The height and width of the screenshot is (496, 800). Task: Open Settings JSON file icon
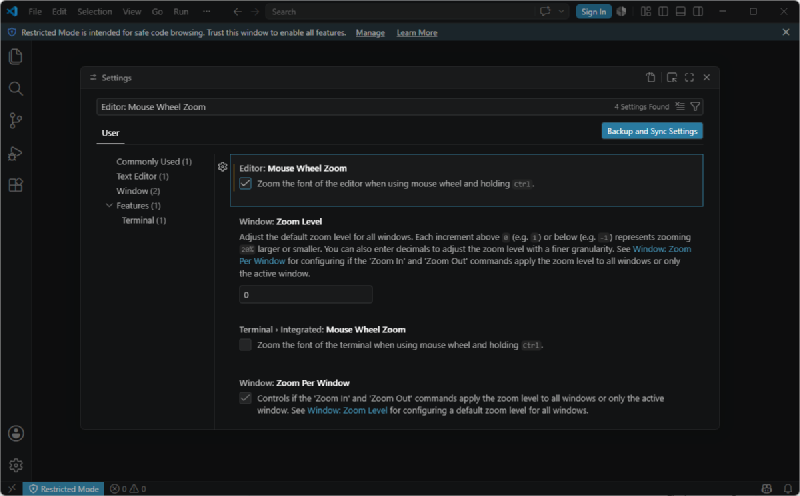[651, 77]
